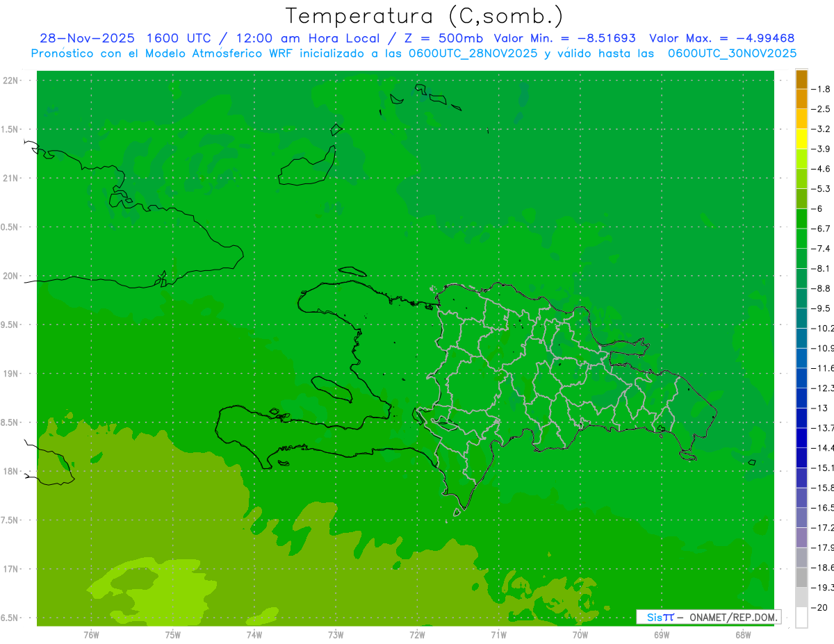The image size is (834, 644).
Task: Select the '0600UTC_30NOV2025' valid-until text
Action: point(733,53)
